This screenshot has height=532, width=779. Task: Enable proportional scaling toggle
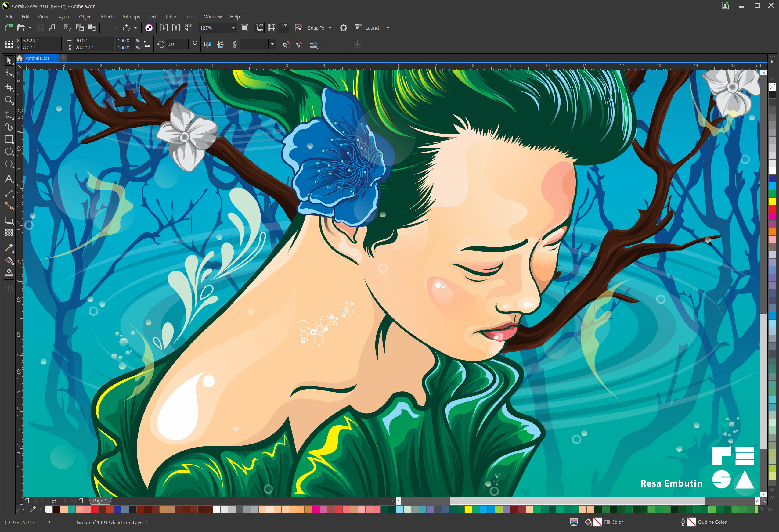(x=146, y=44)
